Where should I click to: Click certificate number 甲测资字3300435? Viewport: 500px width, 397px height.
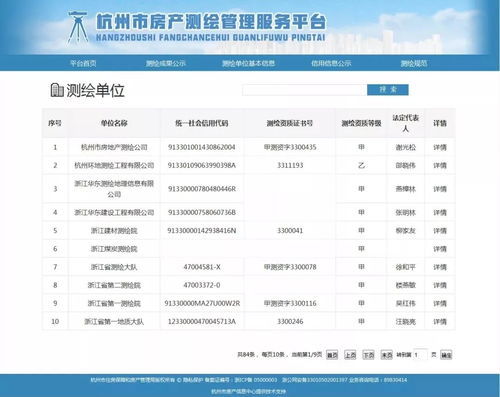(x=290, y=147)
